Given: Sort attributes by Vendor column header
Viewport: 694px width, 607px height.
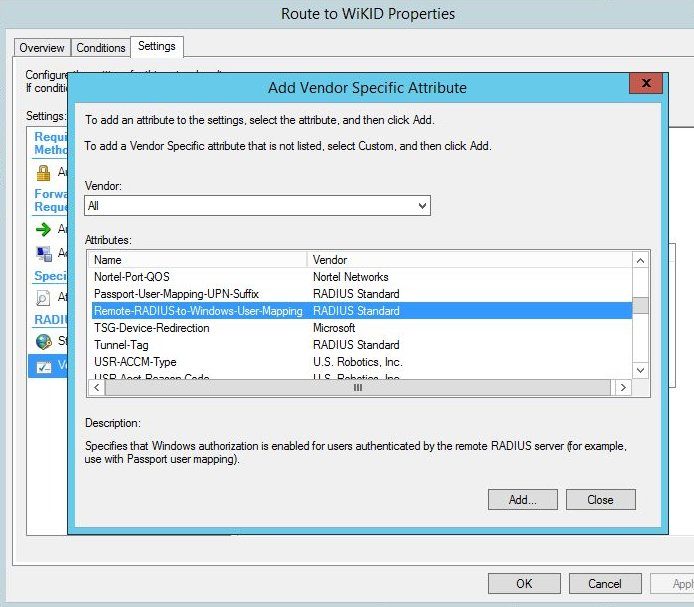Looking at the screenshot, I should point(470,259).
